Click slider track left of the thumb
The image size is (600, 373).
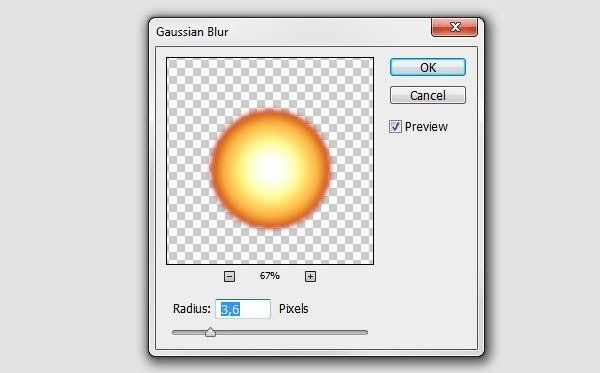[188, 333]
